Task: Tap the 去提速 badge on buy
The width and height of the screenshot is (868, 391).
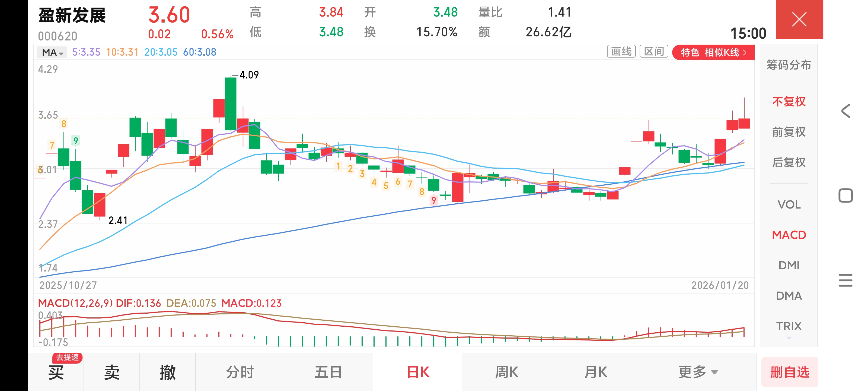Action: tap(67, 357)
